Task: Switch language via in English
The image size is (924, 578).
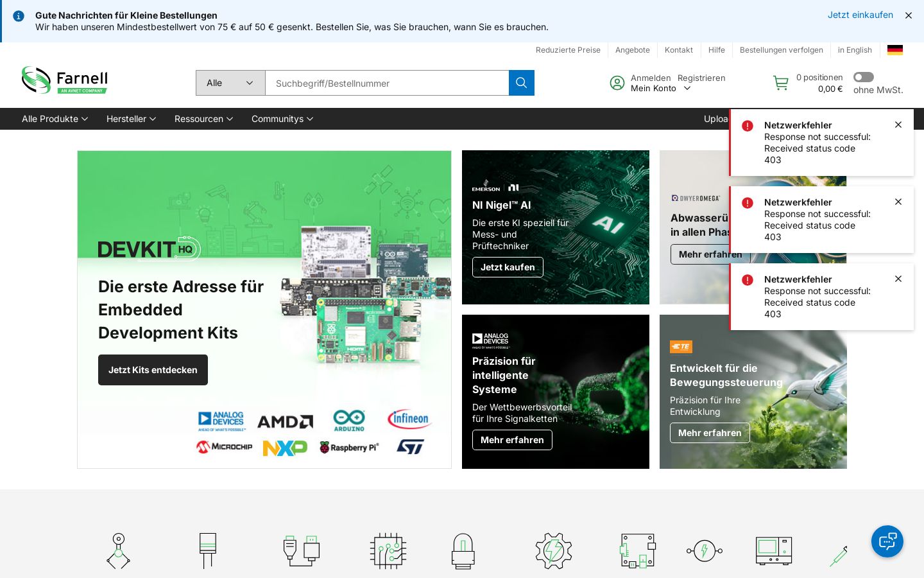Action: point(855,50)
